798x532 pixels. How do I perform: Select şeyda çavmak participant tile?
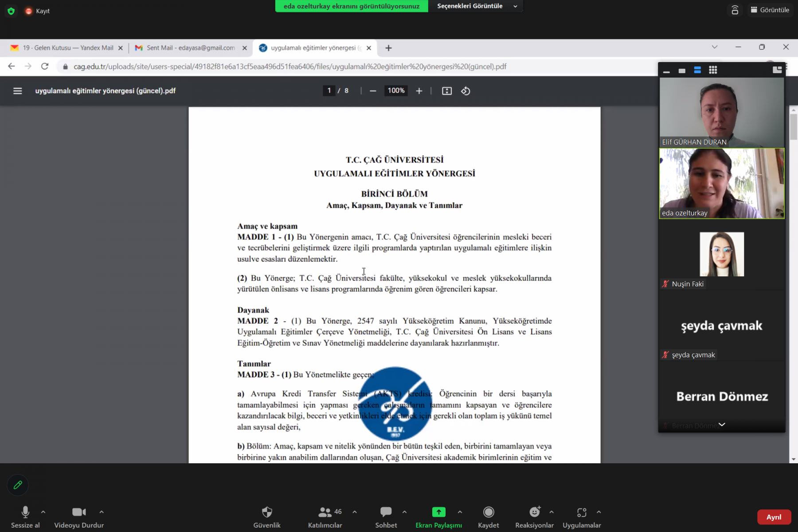pos(722,325)
